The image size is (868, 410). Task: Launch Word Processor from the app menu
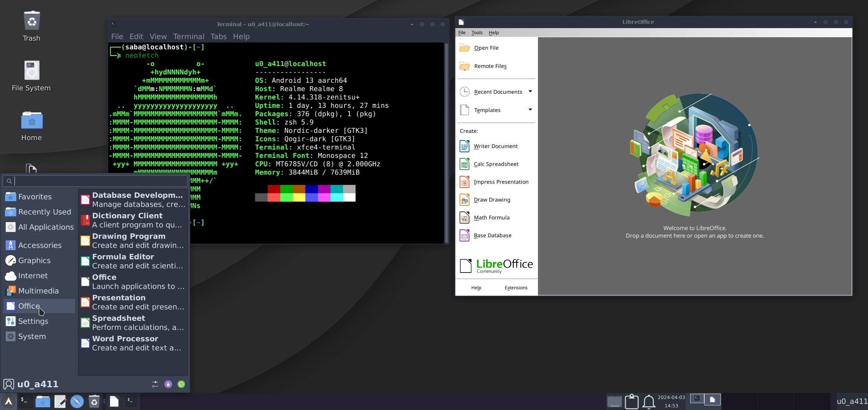pyautogui.click(x=133, y=343)
